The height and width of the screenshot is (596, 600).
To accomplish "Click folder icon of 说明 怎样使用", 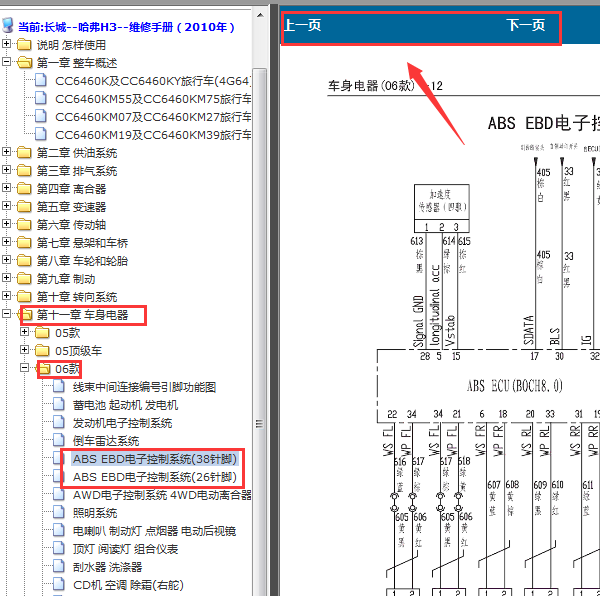I will [24, 45].
